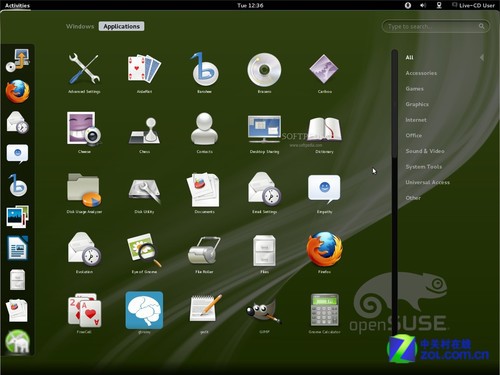Show Universal Access applications
This screenshot has height=375, width=500.
click(x=427, y=182)
